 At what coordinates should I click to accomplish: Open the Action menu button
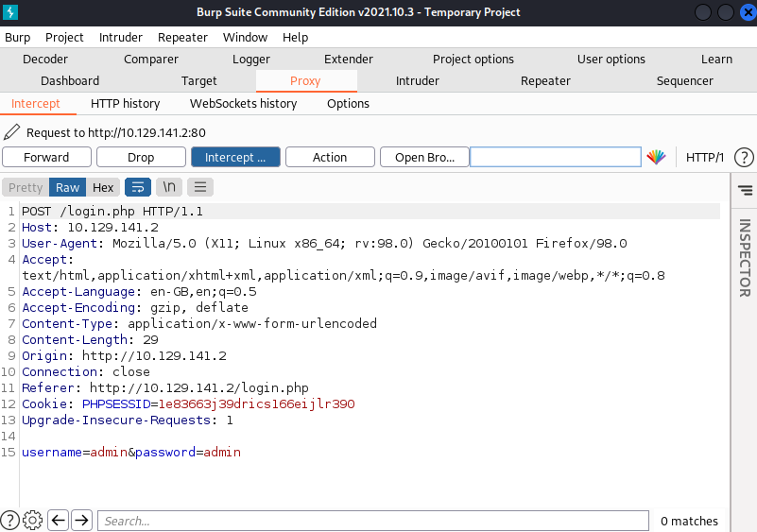point(330,158)
